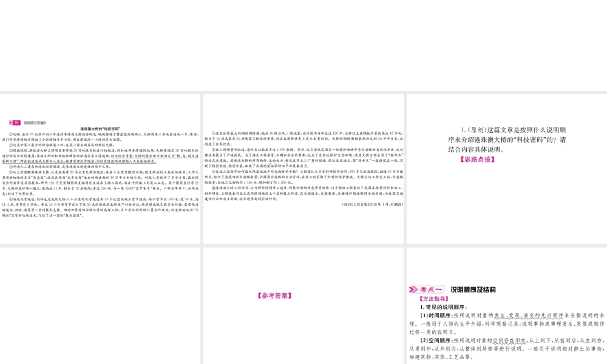Select the article title 港珠澳大桥的"科技密码"
The image size is (607, 364).
point(100,129)
